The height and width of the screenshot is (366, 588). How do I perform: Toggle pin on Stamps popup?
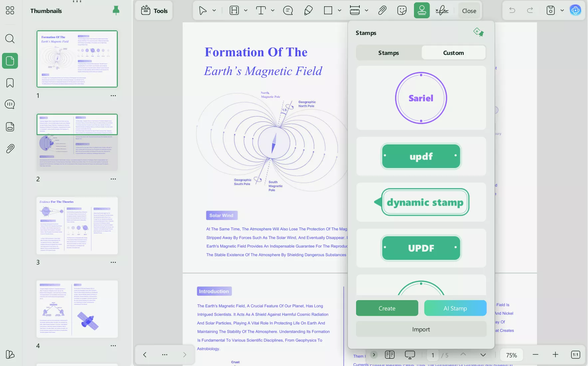click(478, 32)
